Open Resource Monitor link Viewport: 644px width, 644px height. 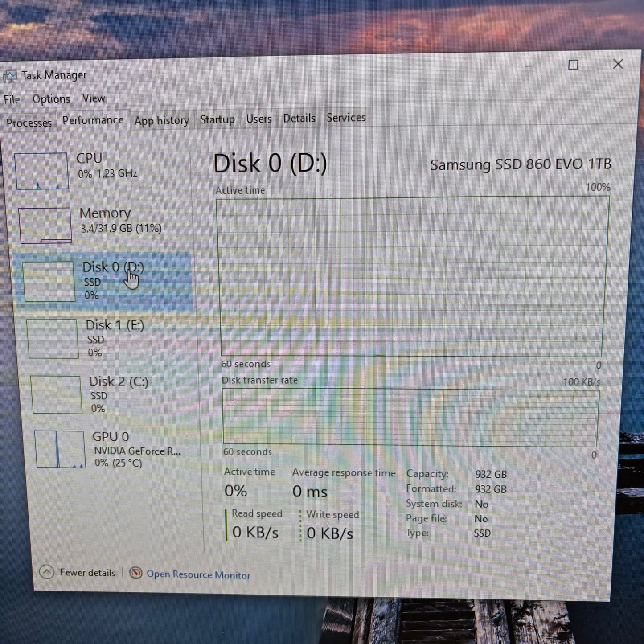click(198, 575)
